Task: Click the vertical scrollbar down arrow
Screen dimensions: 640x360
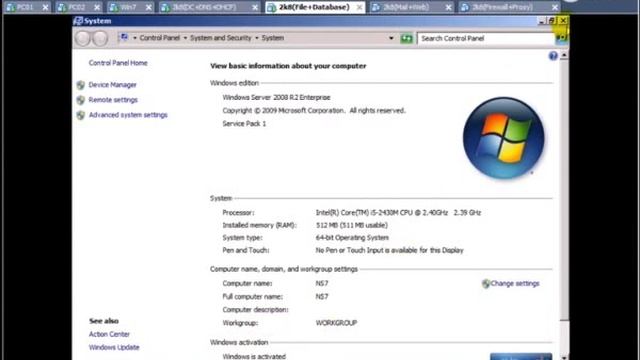Action: pyautogui.click(x=564, y=357)
